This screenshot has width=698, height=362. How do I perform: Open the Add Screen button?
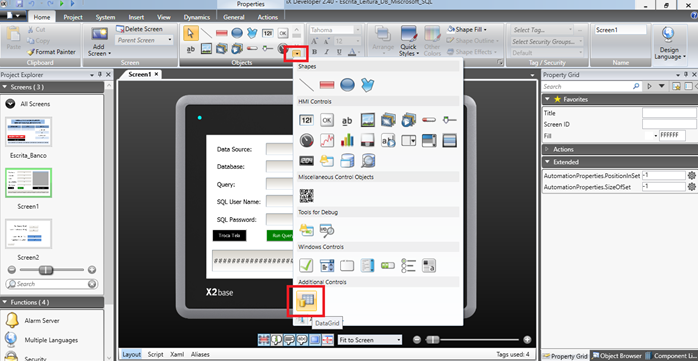coord(99,42)
